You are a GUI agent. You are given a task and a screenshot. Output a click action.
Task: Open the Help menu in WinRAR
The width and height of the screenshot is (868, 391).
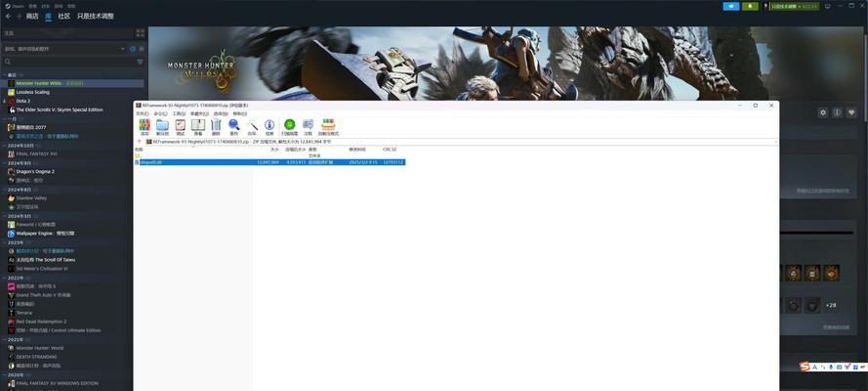pos(239,113)
